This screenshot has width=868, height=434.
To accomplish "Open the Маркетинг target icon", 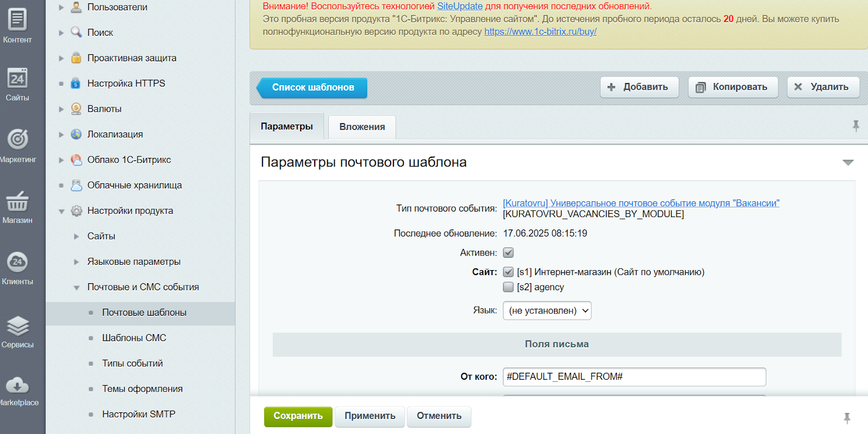I will tap(17, 139).
